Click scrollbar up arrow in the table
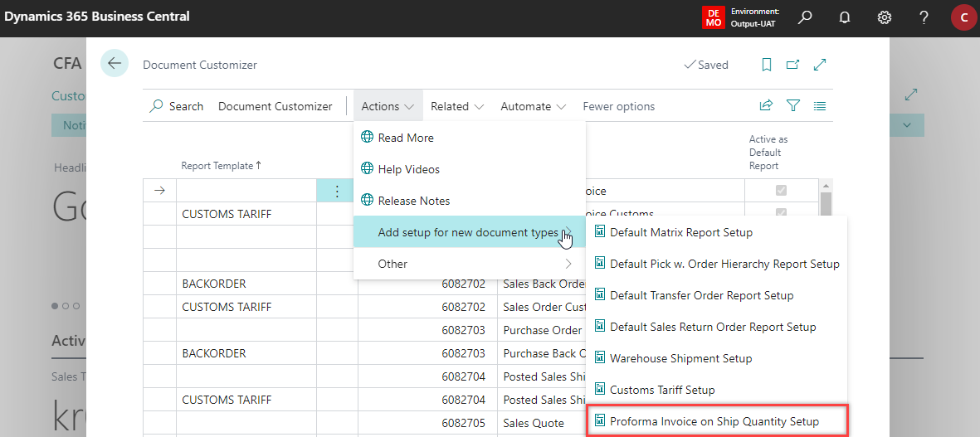 coord(826,186)
